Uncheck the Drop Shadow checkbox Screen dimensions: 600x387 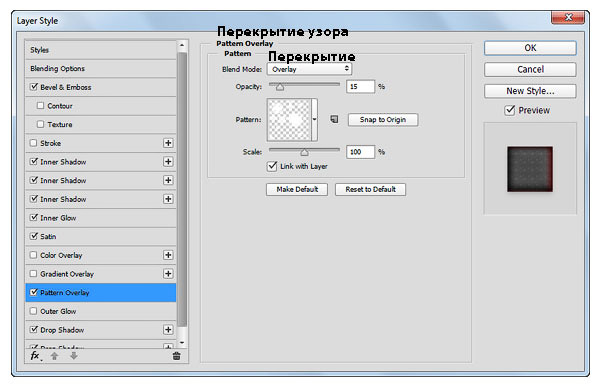34,329
